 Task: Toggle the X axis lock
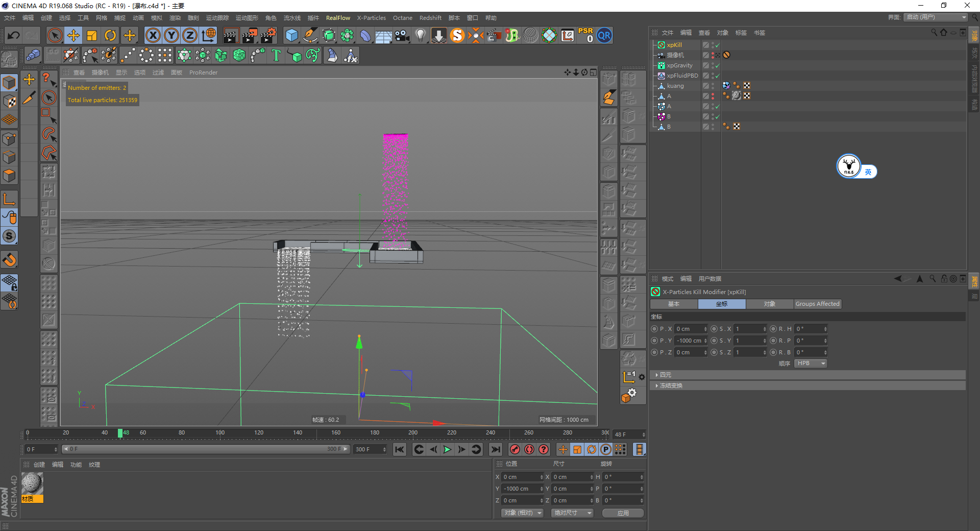coord(153,35)
